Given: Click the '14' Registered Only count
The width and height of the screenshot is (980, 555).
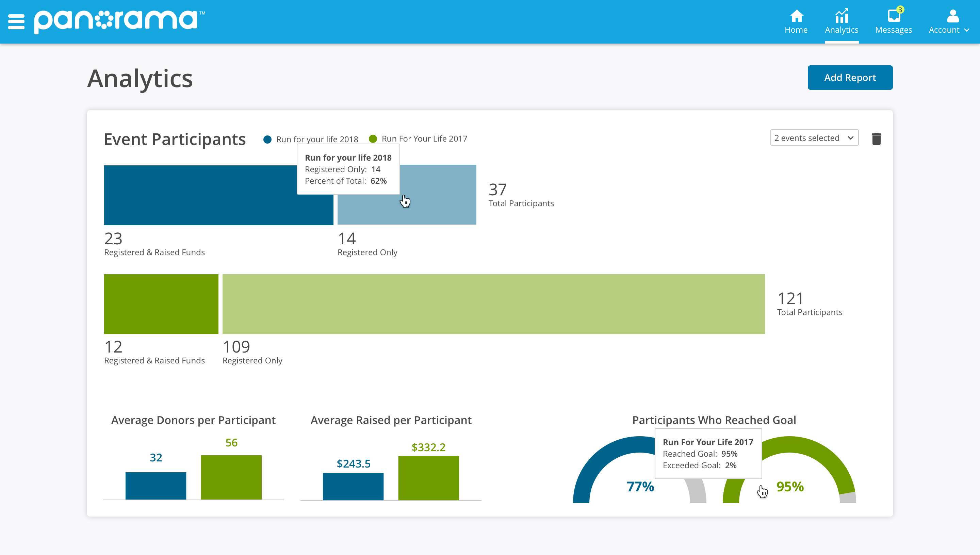Looking at the screenshot, I should (346, 239).
